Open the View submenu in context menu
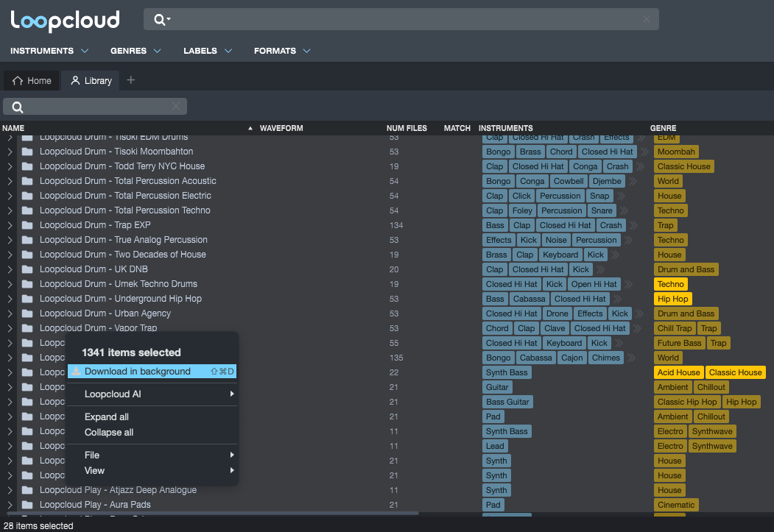The image size is (774, 532). tap(152, 470)
